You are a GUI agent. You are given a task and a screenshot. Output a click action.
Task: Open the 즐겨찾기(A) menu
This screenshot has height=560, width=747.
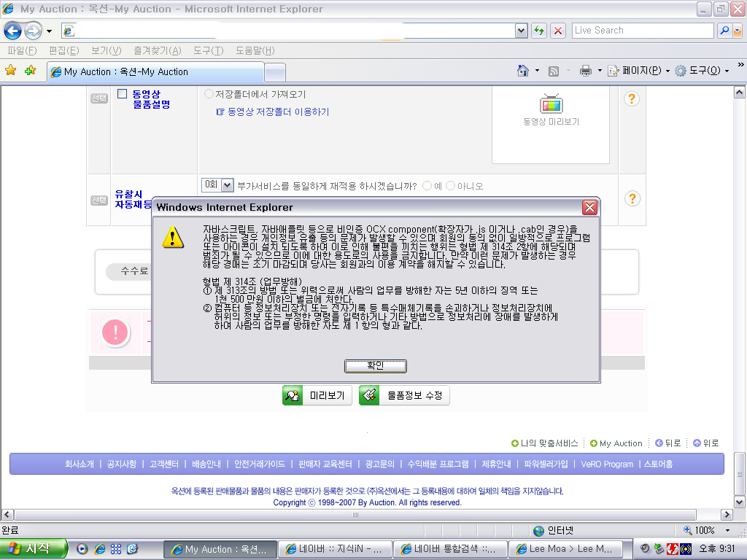click(158, 50)
